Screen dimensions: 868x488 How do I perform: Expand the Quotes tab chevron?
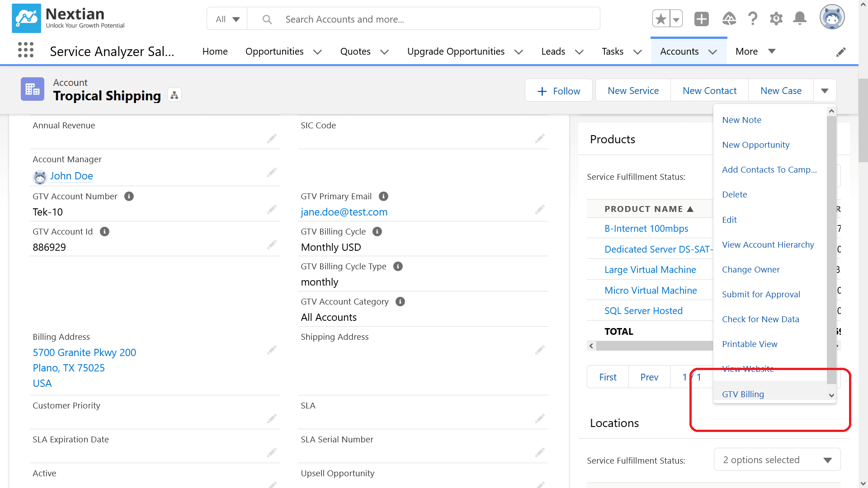point(385,52)
